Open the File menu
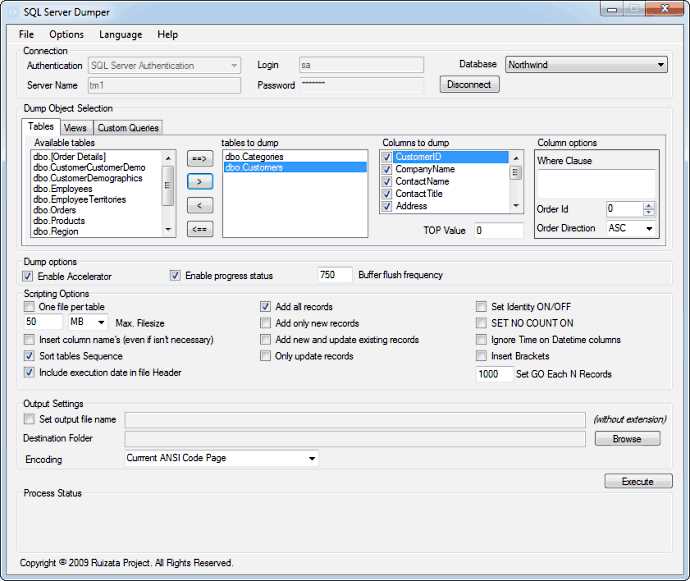 point(26,34)
